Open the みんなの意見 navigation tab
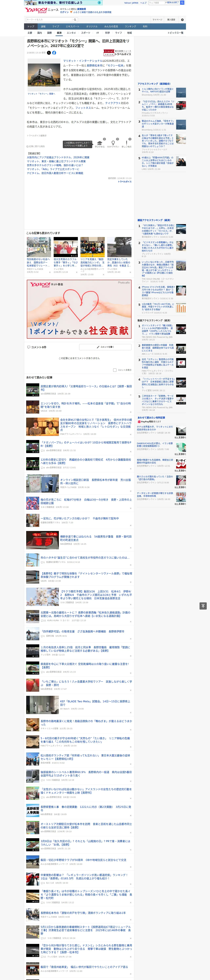 click(111, 27)
